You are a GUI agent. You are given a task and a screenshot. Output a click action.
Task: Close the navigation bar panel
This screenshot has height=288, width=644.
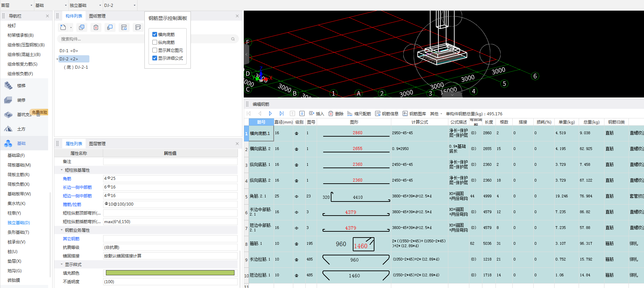coord(47,16)
